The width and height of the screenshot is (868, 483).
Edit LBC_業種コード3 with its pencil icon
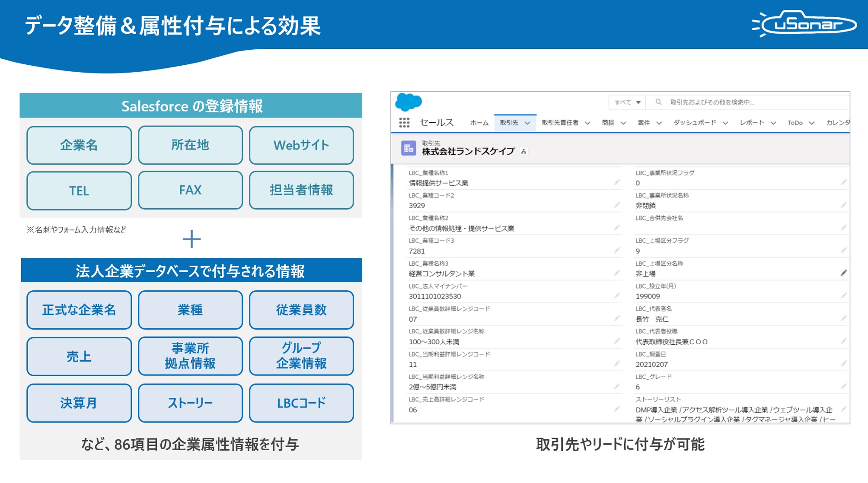pyautogui.click(x=617, y=251)
